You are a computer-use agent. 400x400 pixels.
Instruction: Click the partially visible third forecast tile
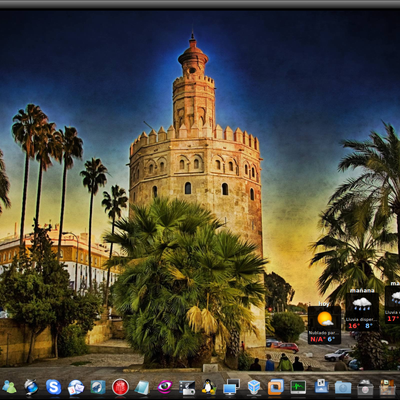(392, 304)
